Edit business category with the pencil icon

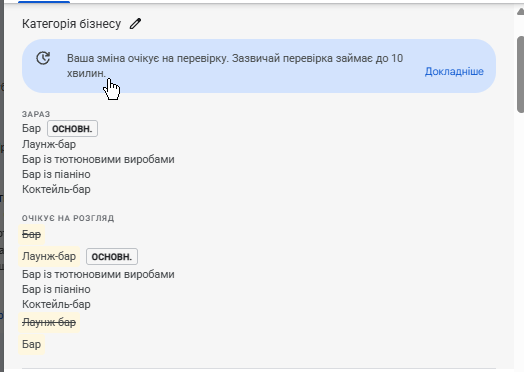pyautogui.click(x=135, y=24)
